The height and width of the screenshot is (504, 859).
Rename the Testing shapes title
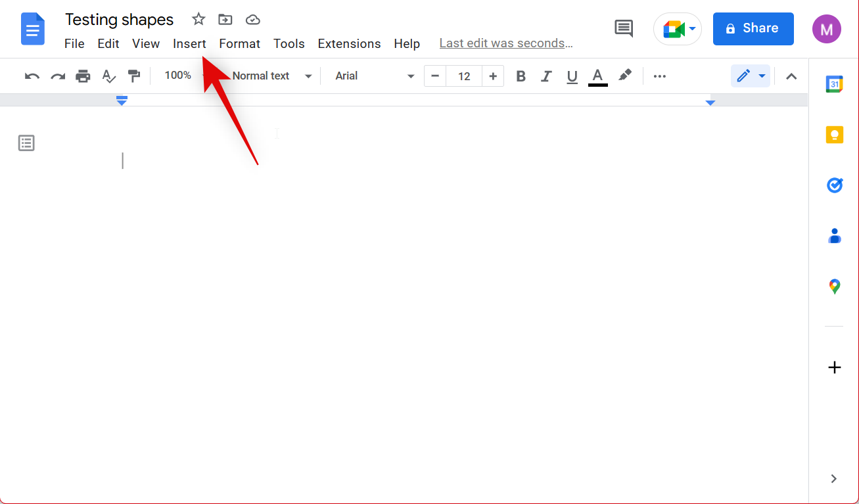coord(120,20)
